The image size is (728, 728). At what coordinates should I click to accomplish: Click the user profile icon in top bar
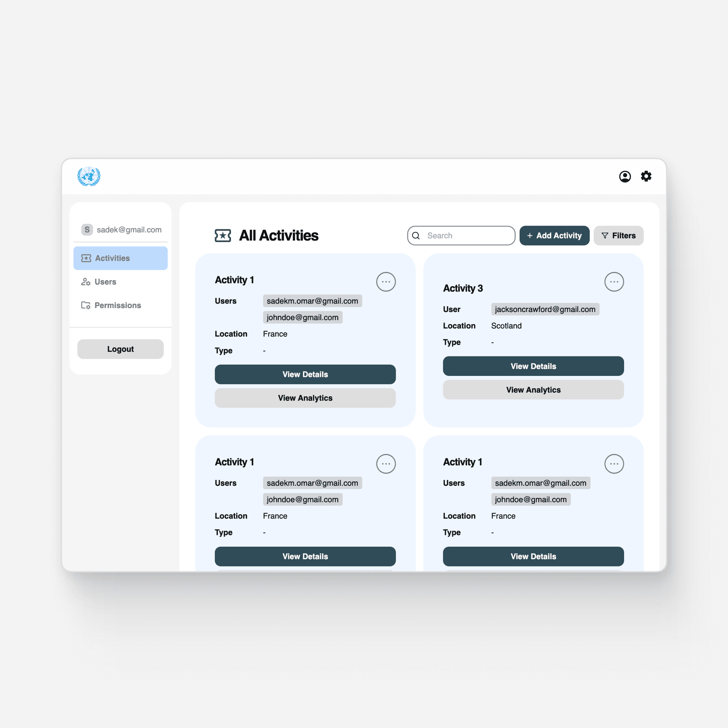click(x=624, y=176)
